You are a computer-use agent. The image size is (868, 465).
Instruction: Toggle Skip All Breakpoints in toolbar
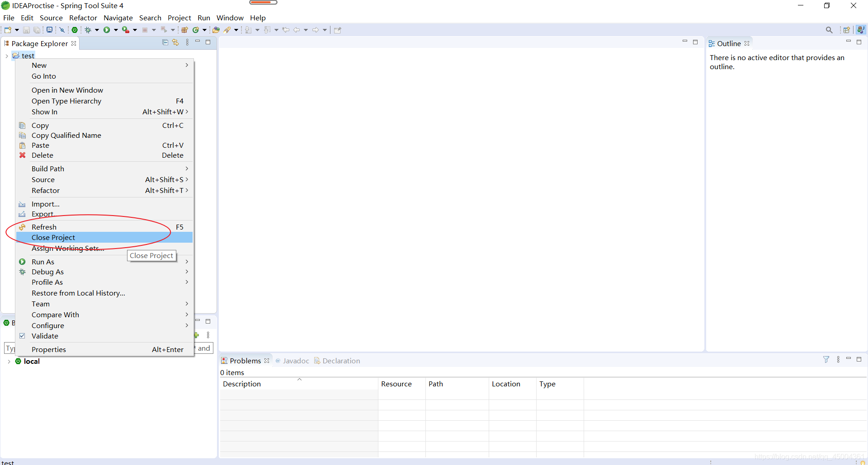click(62, 30)
